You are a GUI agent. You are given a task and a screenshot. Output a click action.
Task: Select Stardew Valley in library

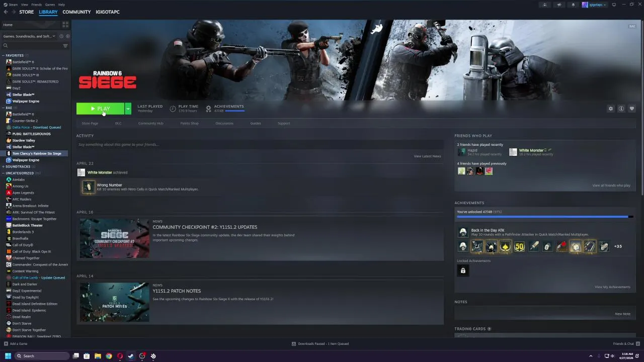point(24,140)
